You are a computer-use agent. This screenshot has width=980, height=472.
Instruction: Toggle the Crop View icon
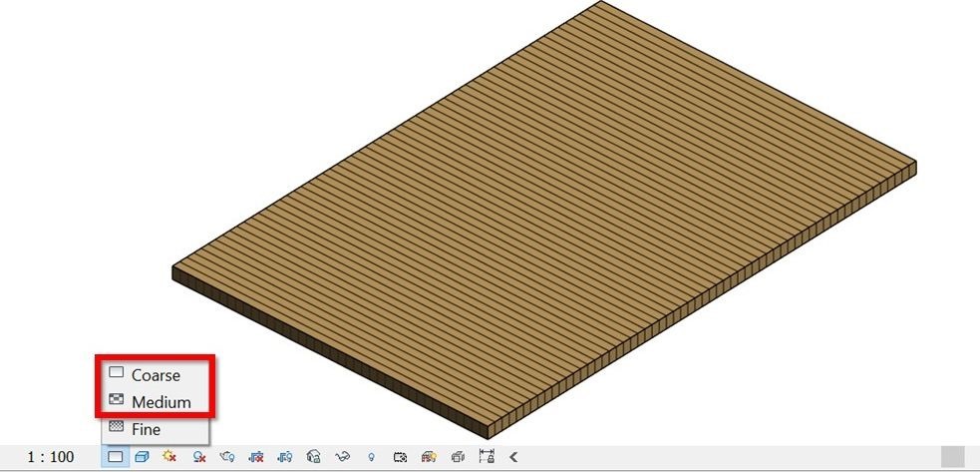(x=255, y=457)
